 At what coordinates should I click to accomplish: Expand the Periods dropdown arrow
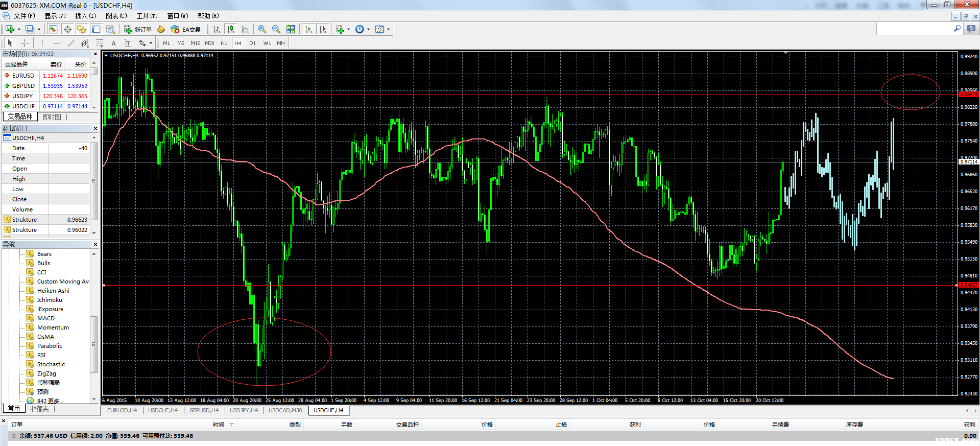pos(368,29)
